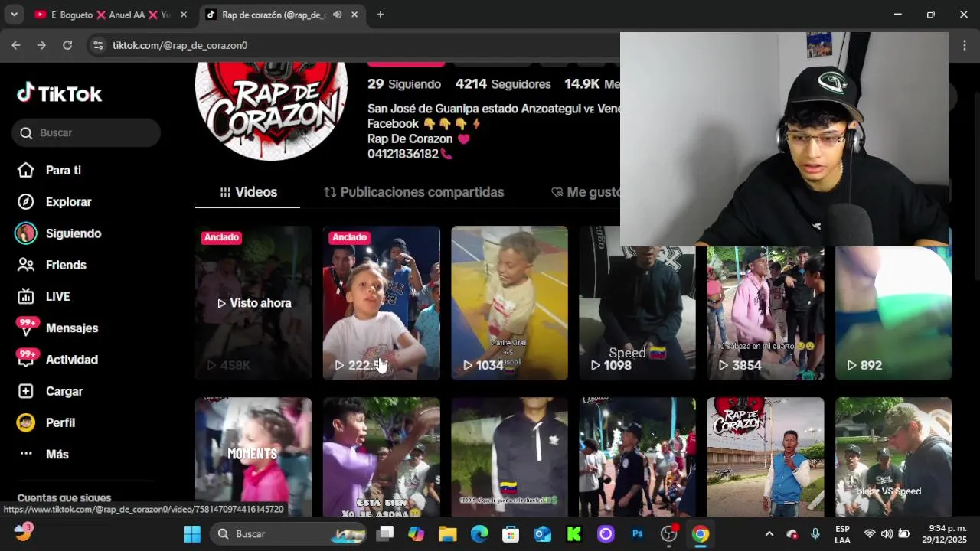Switch ESP LAA input language

pyautogui.click(x=842, y=533)
